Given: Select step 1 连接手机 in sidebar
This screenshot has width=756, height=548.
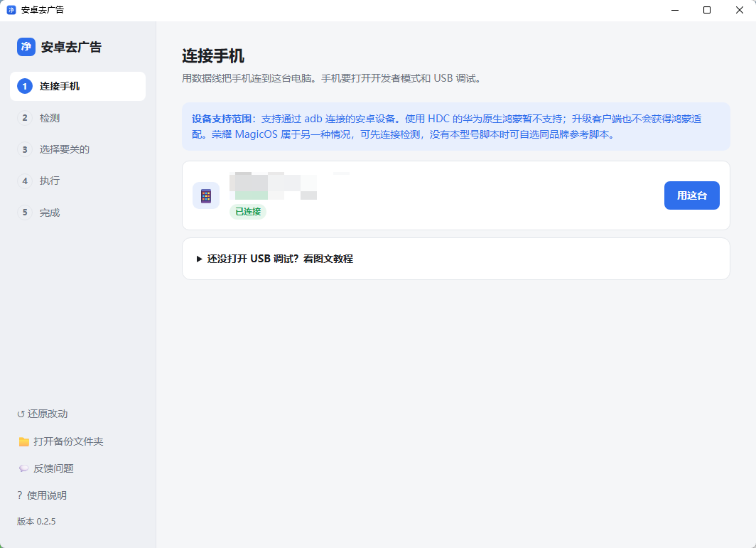Looking at the screenshot, I should point(77,86).
